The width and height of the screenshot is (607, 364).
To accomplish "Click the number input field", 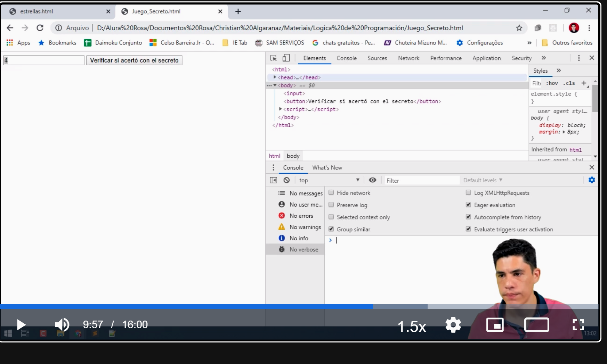I will [44, 60].
